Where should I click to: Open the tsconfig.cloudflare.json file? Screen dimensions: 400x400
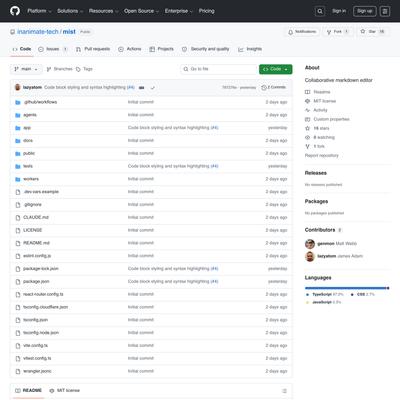tap(46, 307)
